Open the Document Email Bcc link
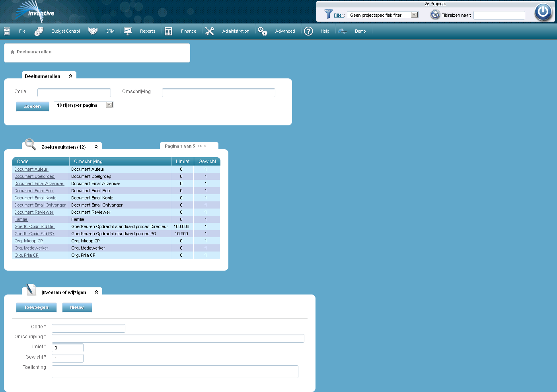 pos(34,191)
